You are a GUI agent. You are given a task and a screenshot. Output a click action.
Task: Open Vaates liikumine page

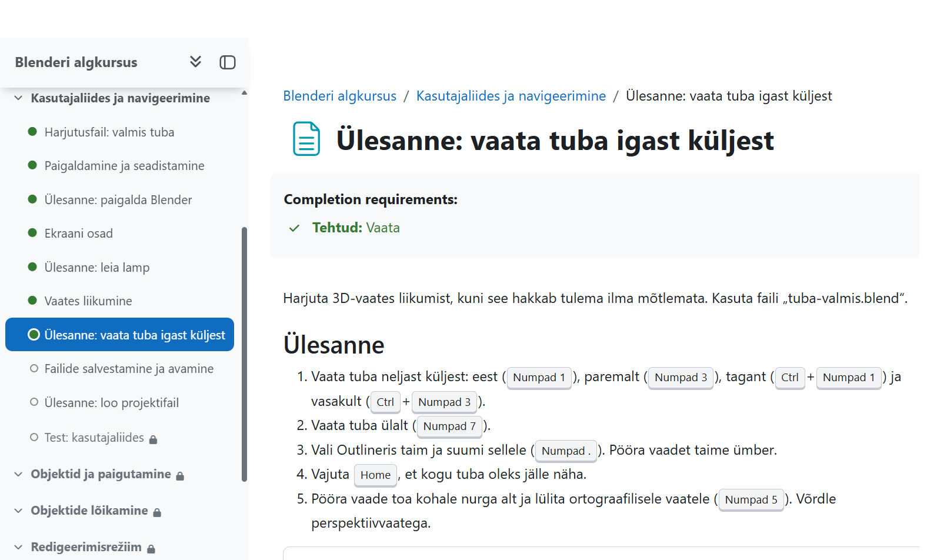[x=88, y=301]
